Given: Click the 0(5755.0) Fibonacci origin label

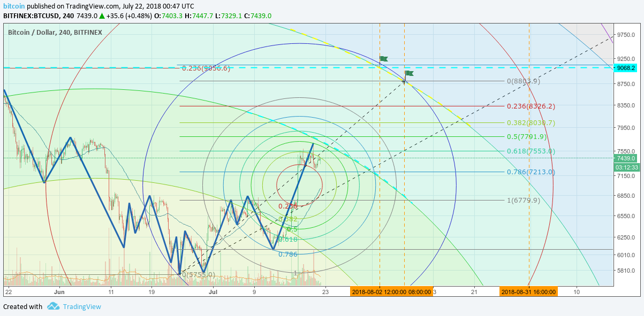Looking at the screenshot, I should tap(199, 275).
